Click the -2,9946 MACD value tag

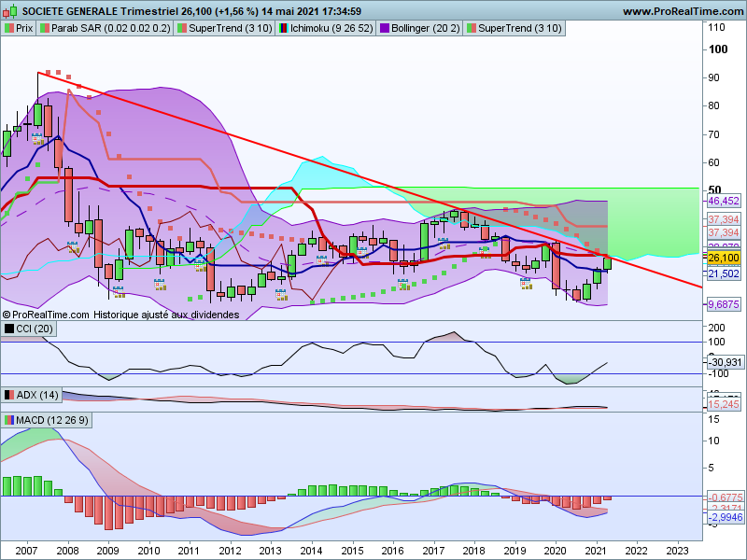(725, 518)
